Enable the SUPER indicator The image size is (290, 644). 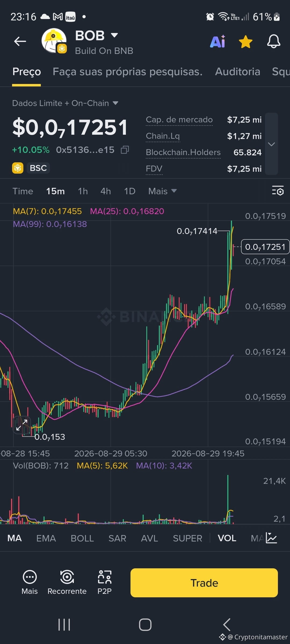pos(187,538)
